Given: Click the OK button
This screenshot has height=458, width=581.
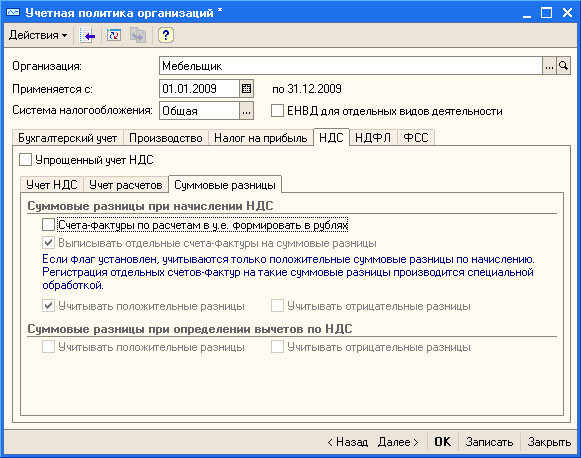Looking at the screenshot, I should point(443,442).
